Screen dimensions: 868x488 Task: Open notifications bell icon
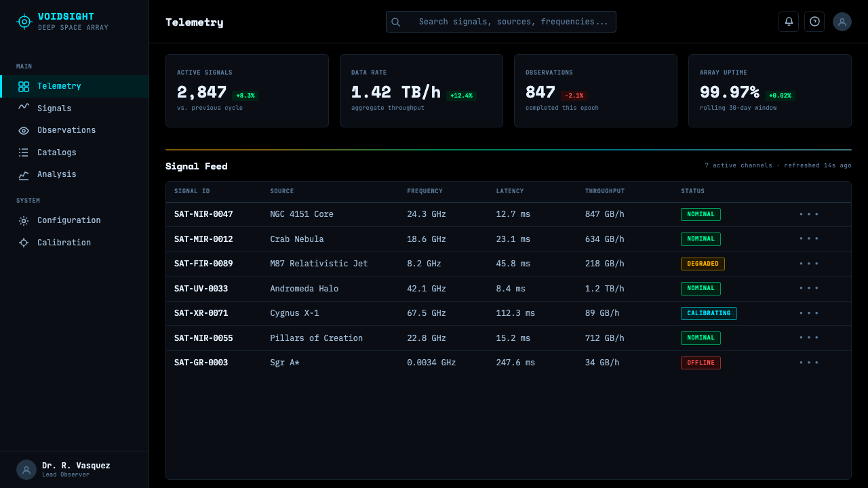[x=789, y=22]
